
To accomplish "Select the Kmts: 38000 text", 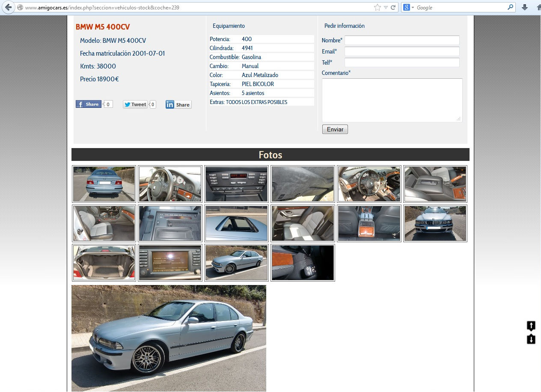I will (x=98, y=66).
